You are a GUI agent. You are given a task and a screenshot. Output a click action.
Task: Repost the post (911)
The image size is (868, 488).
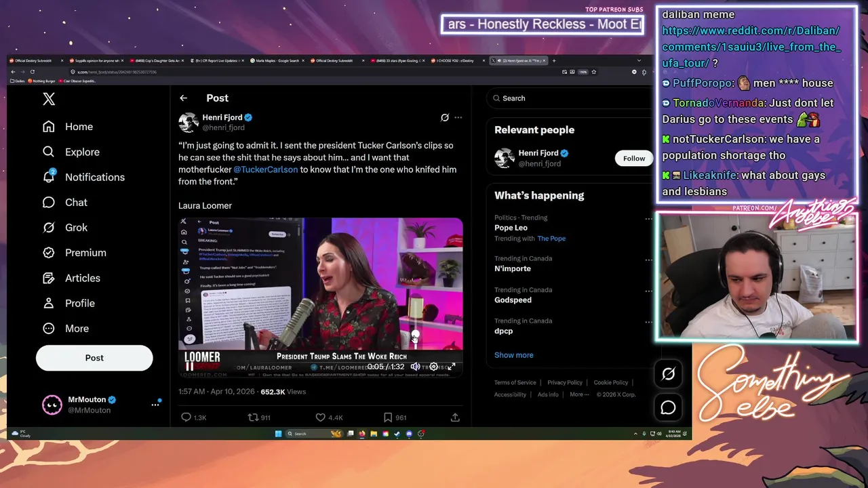pos(259,418)
